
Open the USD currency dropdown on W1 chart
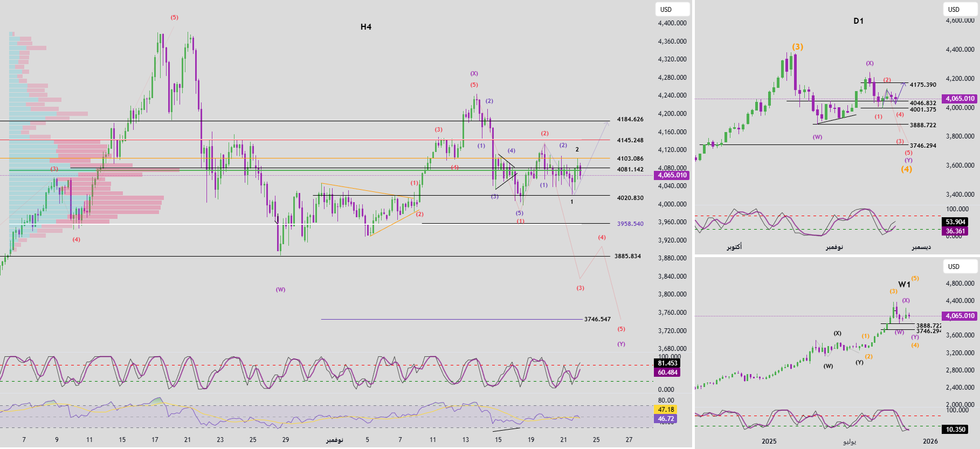(960, 266)
